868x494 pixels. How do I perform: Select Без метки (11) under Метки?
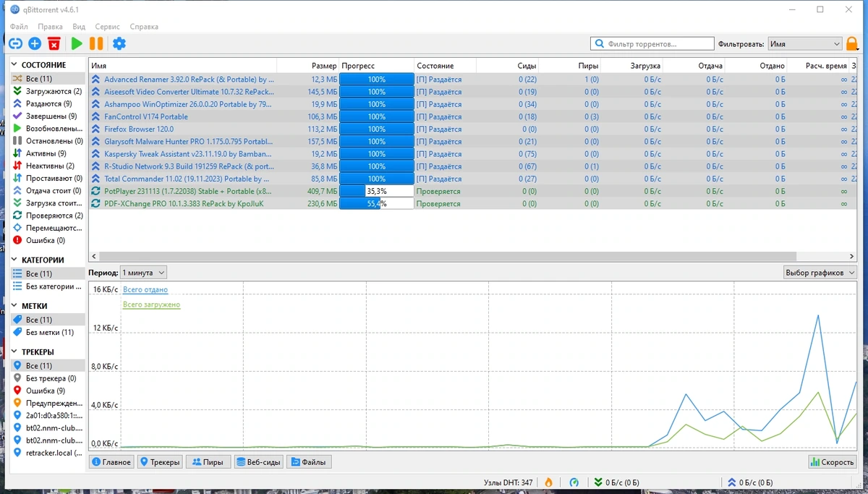coord(48,332)
